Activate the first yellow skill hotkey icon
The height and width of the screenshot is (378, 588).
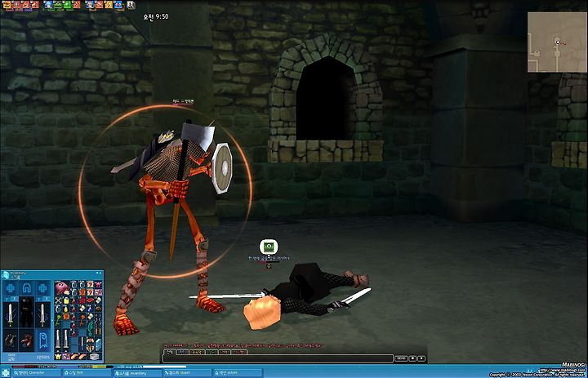(7, 5)
